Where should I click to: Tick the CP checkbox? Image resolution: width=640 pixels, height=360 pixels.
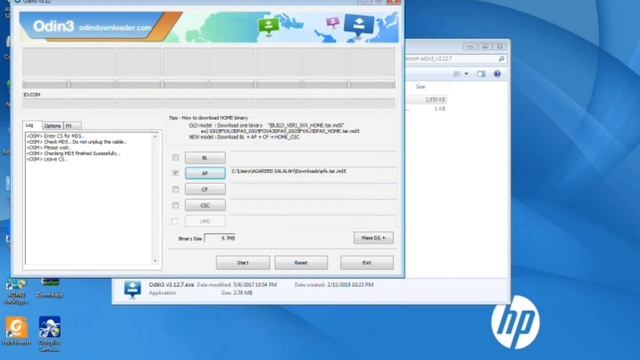[x=176, y=189]
